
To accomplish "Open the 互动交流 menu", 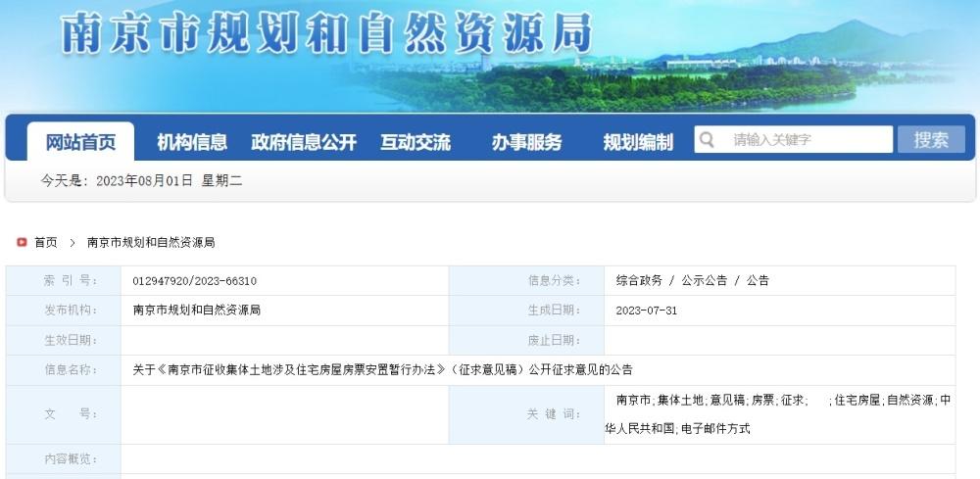I will (x=416, y=142).
